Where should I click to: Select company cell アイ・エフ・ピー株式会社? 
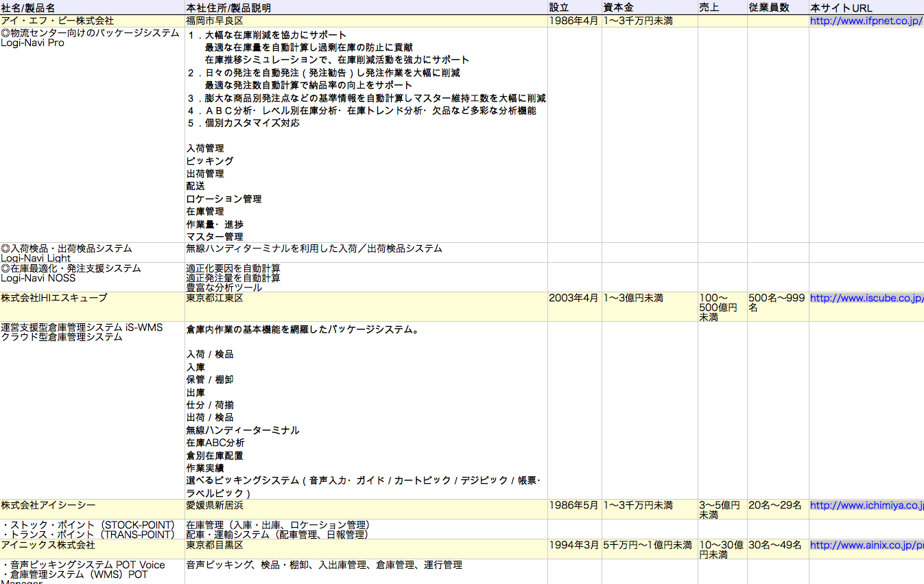(x=92, y=21)
